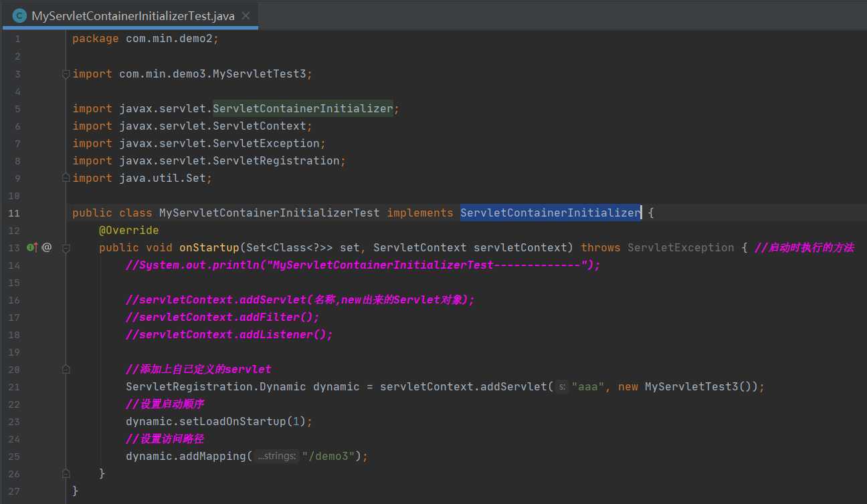
Task: Click the class file icon on the tab
Action: coord(19,16)
